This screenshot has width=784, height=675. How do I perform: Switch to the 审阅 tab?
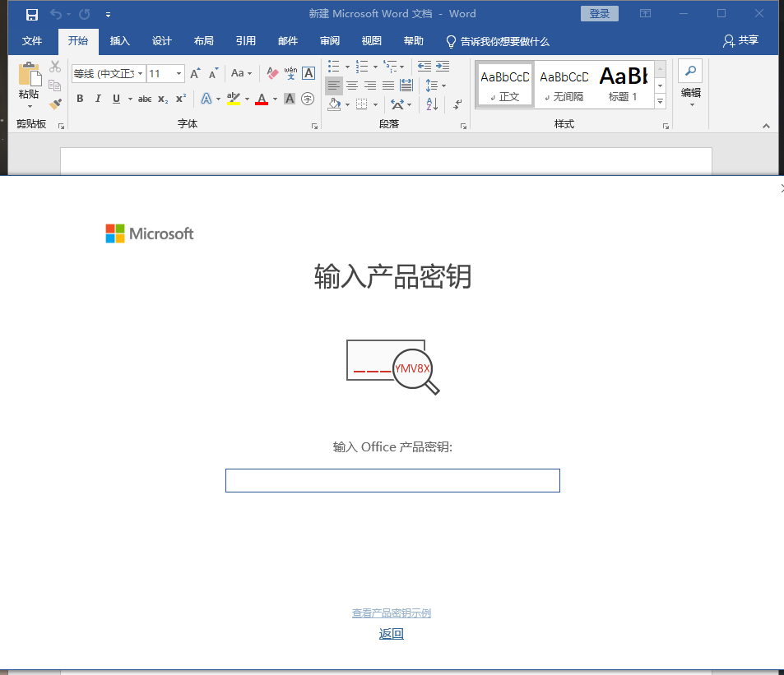tap(330, 41)
